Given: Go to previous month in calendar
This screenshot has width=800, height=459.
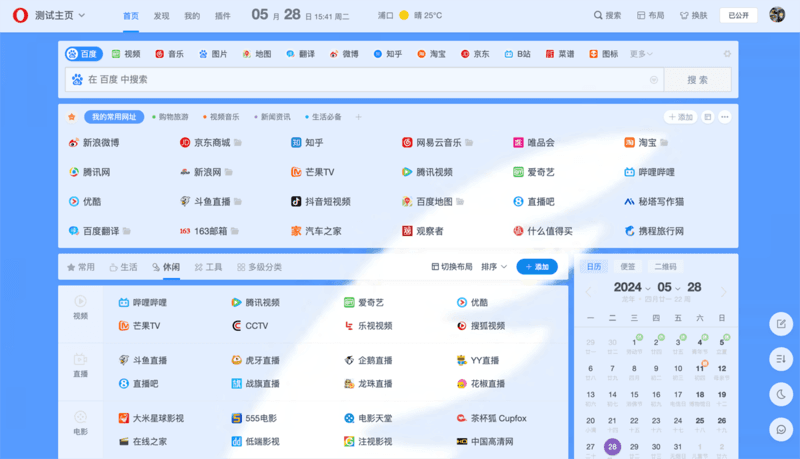Looking at the screenshot, I should pos(588,292).
